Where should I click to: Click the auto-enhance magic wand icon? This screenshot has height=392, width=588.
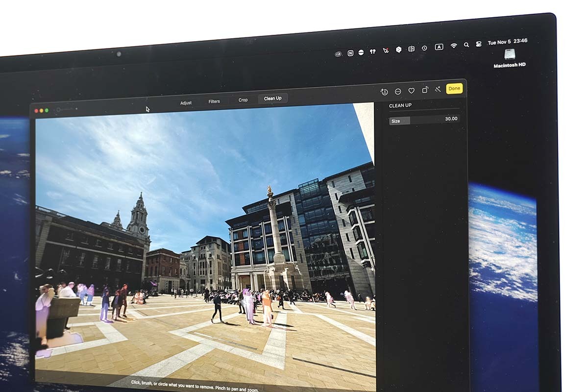[438, 90]
